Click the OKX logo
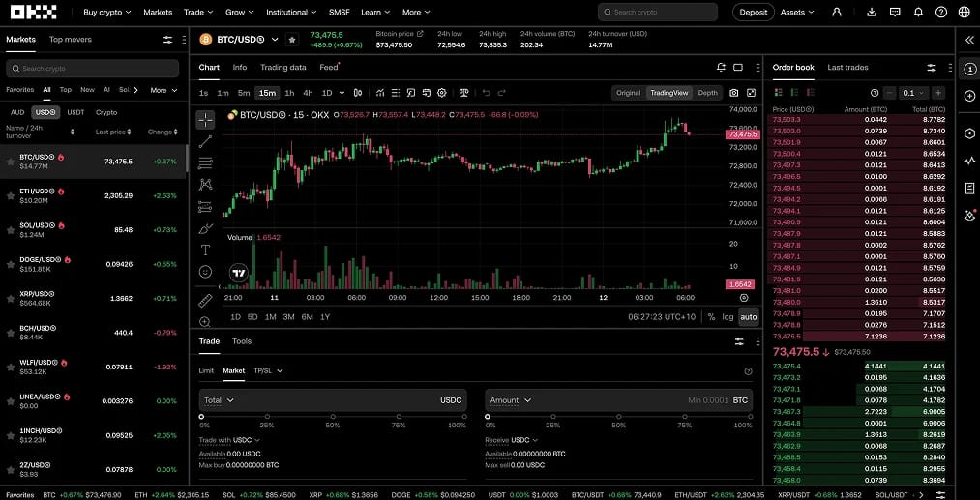Viewport: 980px width, 500px height. (33, 12)
